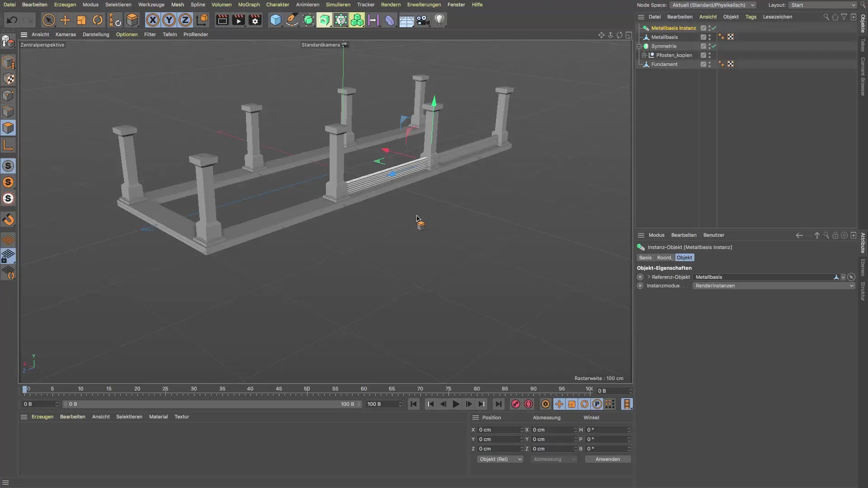868x488 pixels.
Task: Toggle Referenz-Objekt animation radio dot
Action: (640, 277)
